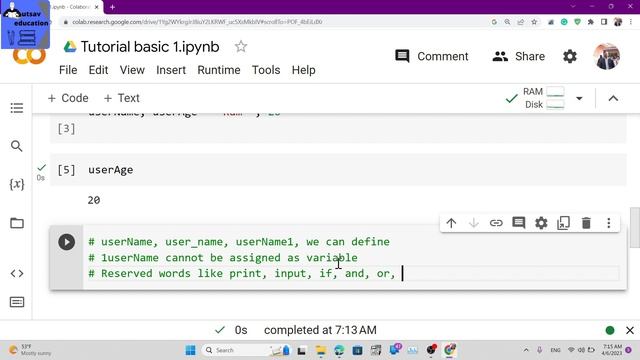
Task: Click the green connection status dot
Action: pos(610,330)
